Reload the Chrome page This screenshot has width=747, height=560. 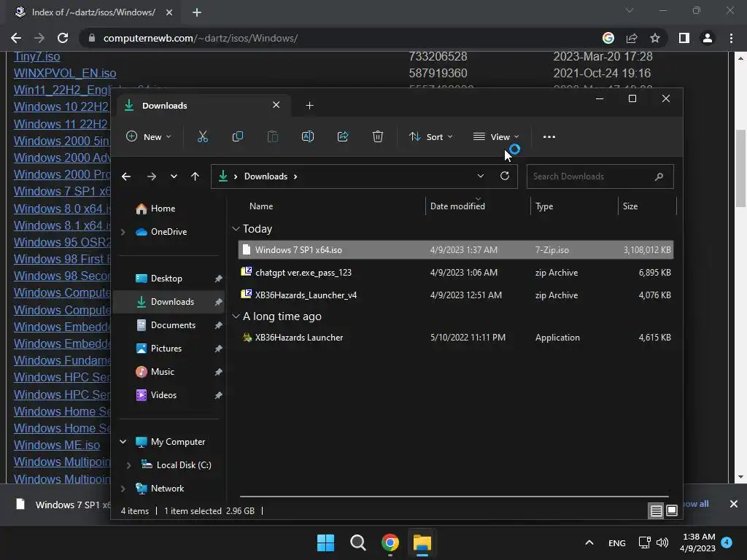coord(63,38)
